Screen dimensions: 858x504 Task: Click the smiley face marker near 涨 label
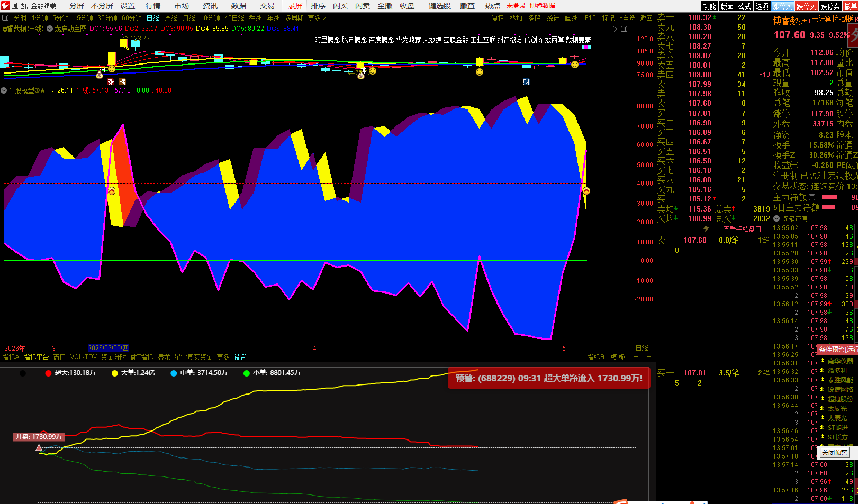[x=112, y=69]
